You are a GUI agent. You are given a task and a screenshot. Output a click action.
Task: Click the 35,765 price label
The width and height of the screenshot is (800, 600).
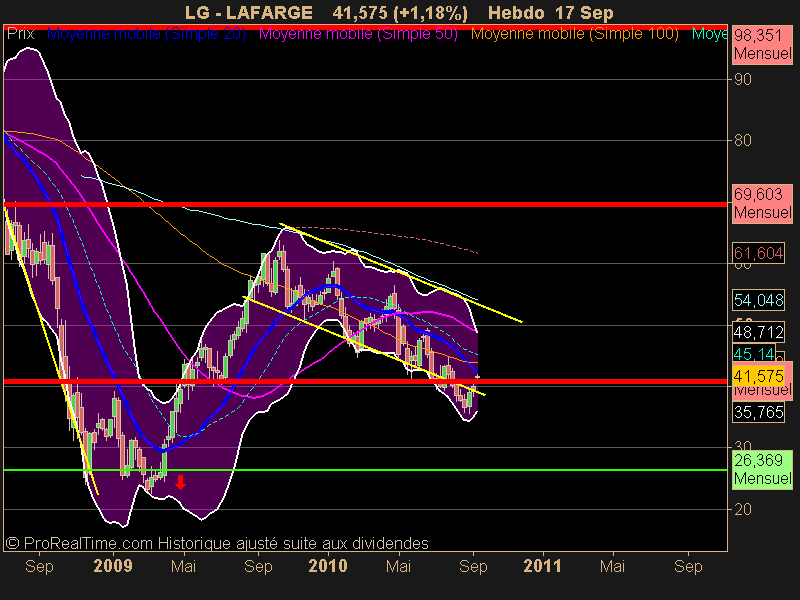[758, 412]
